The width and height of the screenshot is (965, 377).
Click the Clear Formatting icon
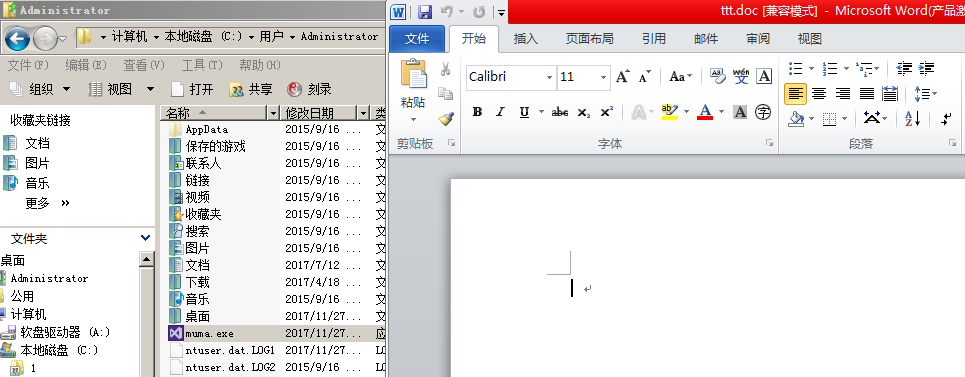[717, 76]
